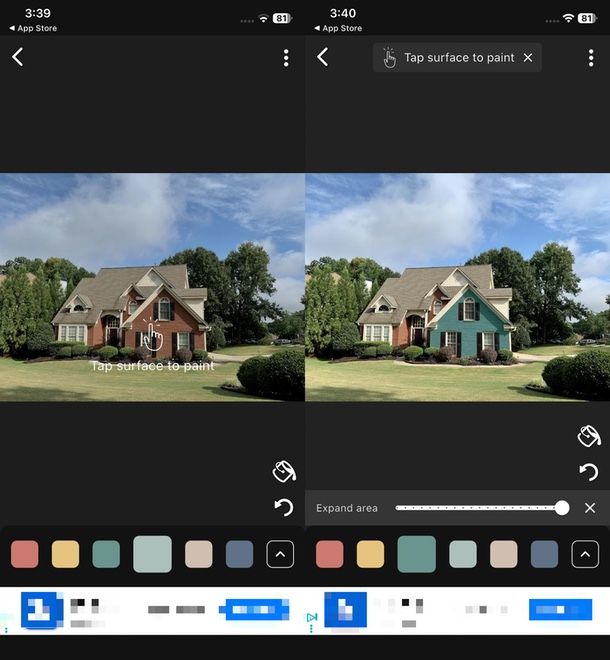The height and width of the screenshot is (660, 610).
Task: Adjust the Expand area slider handle
Action: click(x=562, y=508)
